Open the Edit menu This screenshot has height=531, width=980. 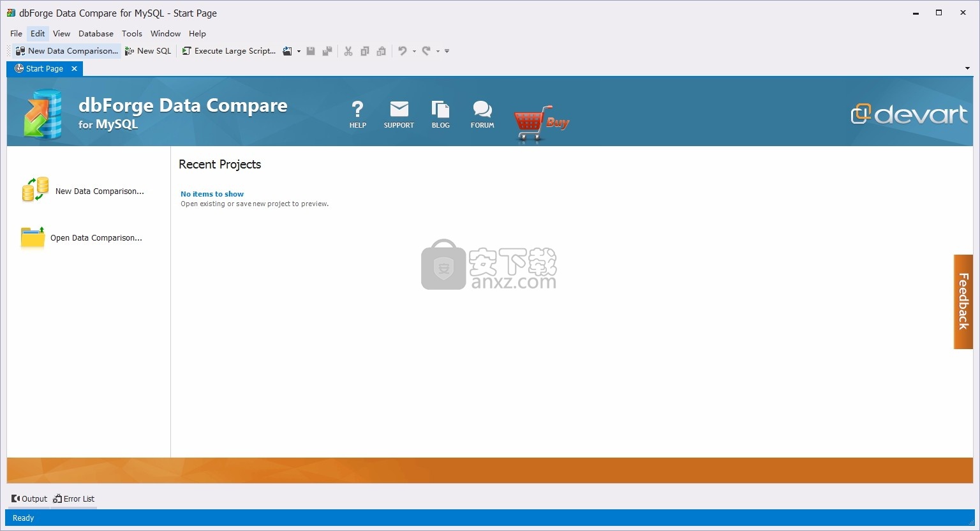[38, 34]
